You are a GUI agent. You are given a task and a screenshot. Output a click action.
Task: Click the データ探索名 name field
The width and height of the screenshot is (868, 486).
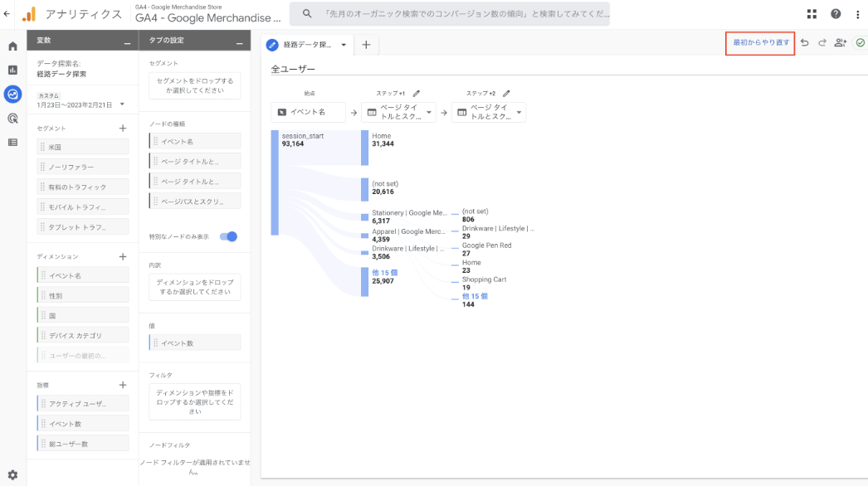[61, 74]
